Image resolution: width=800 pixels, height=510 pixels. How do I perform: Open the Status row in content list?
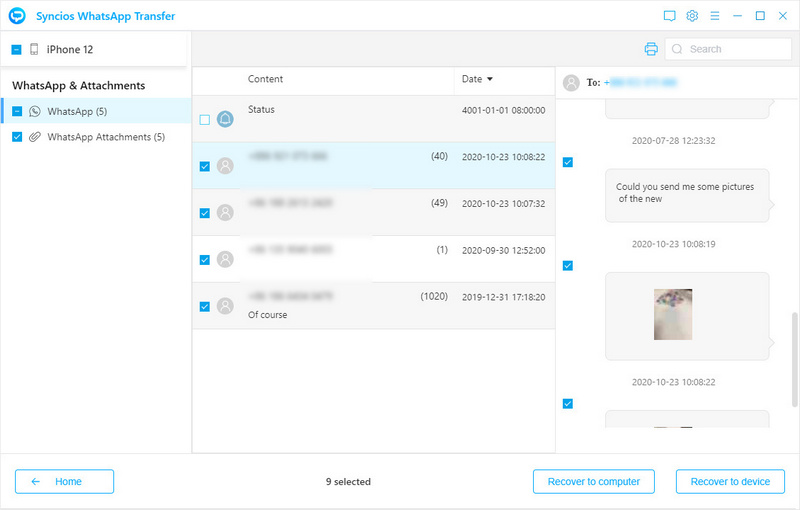tap(373, 119)
